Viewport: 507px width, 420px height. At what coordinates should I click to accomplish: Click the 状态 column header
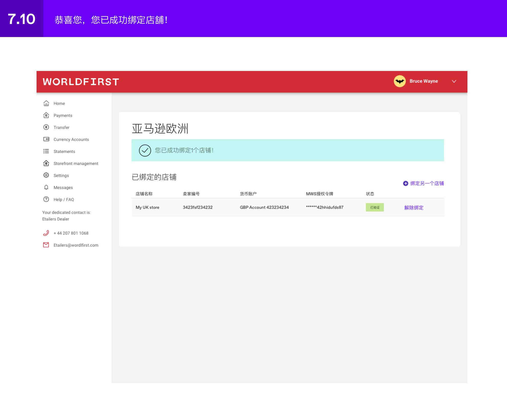(370, 194)
